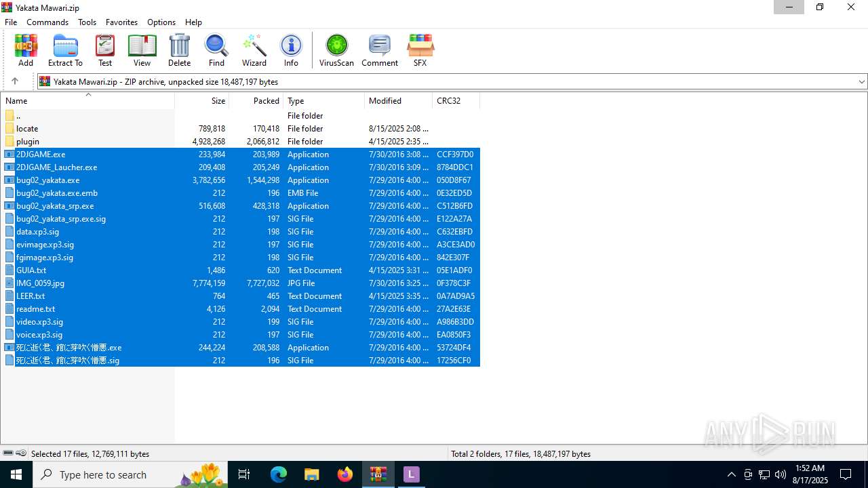Open the Favorites menu
Image resolution: width=868 pixels, height=488 pixels.
point(121,22)
